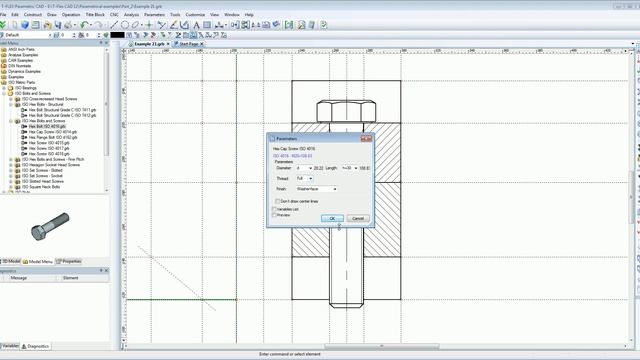Select the DIN Normteile folder
This screenshot has width=640, height=360.
coord(20,66)
